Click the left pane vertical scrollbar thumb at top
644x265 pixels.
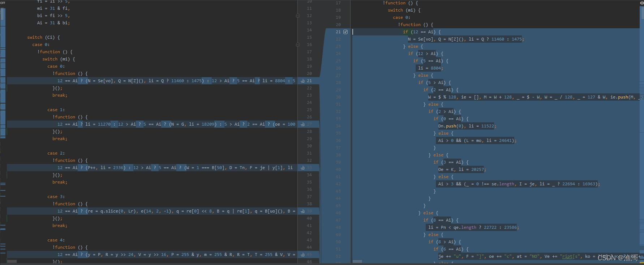[x=3, y=14]
